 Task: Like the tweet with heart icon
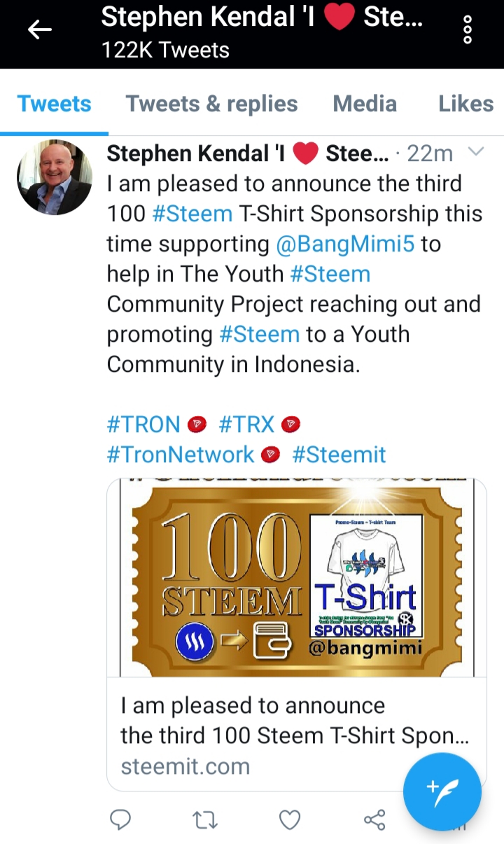[x=290, y=819]
